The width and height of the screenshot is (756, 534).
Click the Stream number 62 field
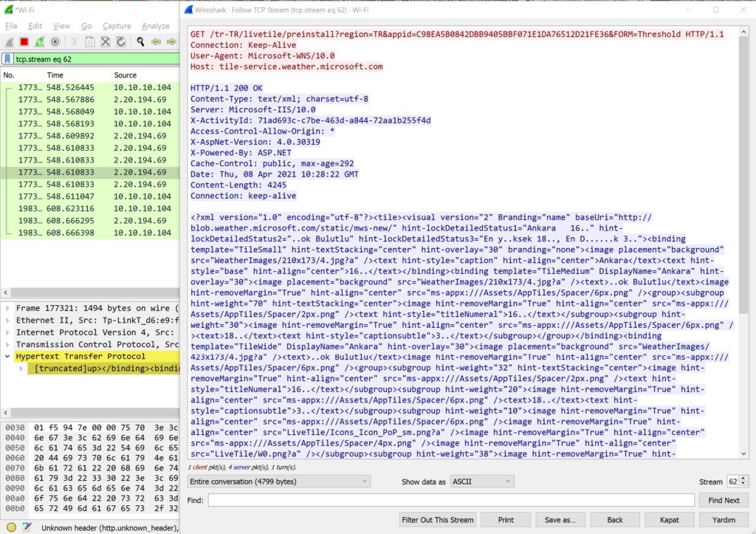coord(733,482)
